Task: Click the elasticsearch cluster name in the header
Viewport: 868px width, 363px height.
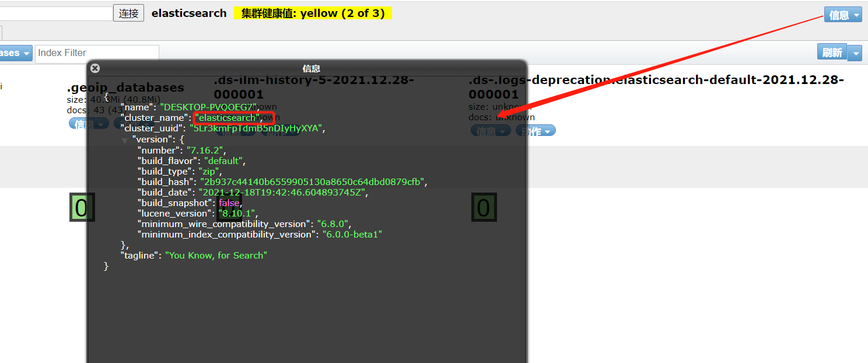Action: [189, 13]
